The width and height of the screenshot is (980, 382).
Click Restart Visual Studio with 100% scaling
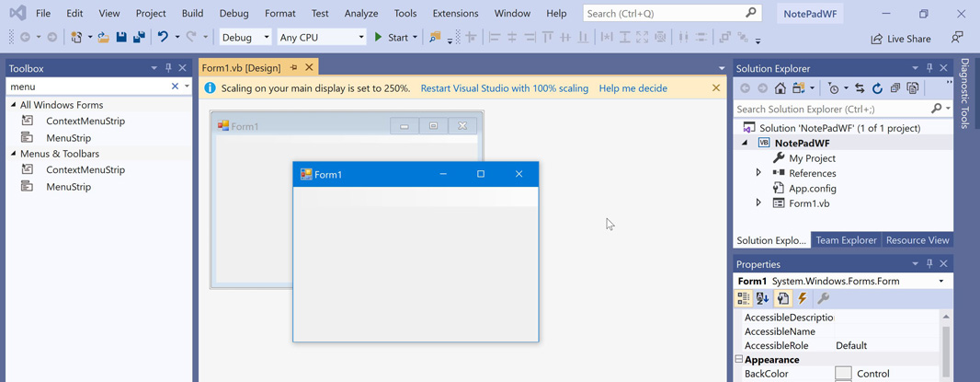[x=504, y=88]
